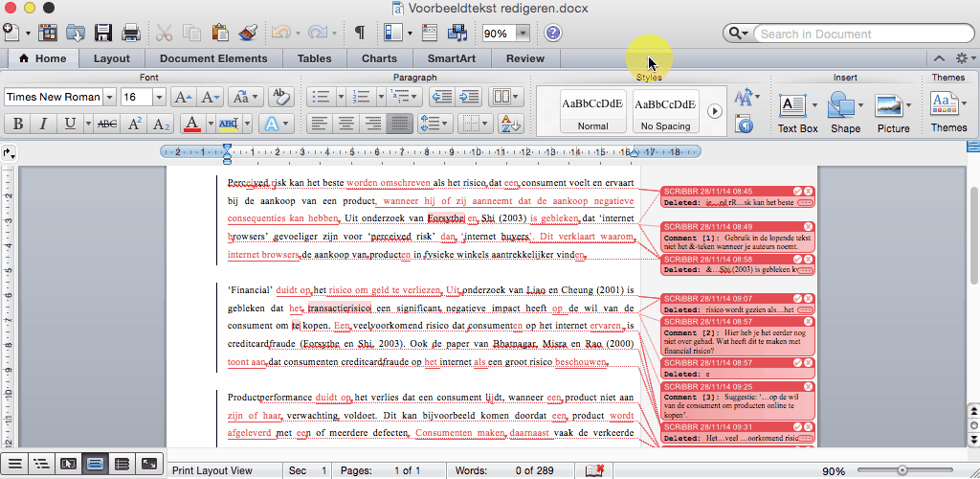Toggle Italic formatting

point(43,124)
